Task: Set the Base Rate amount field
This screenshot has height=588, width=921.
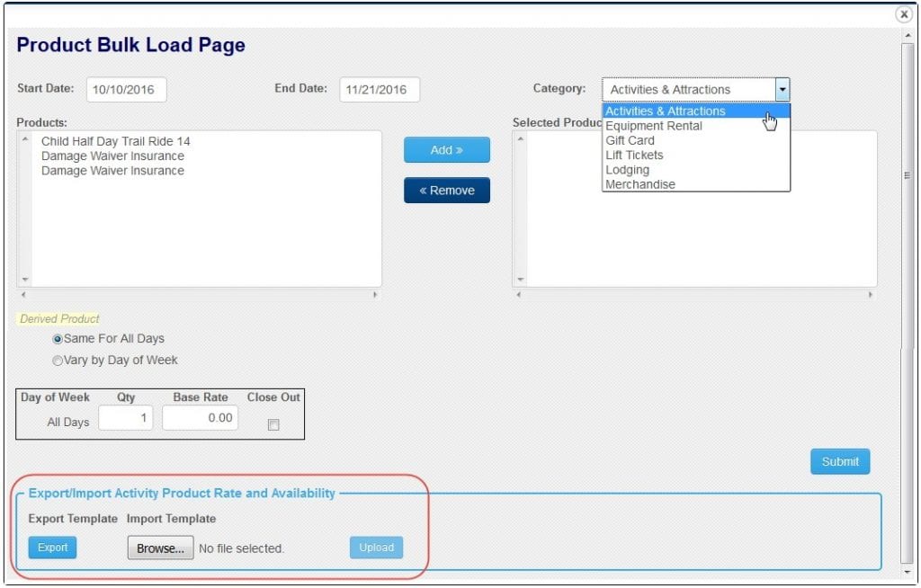Action: pos(199,417)
